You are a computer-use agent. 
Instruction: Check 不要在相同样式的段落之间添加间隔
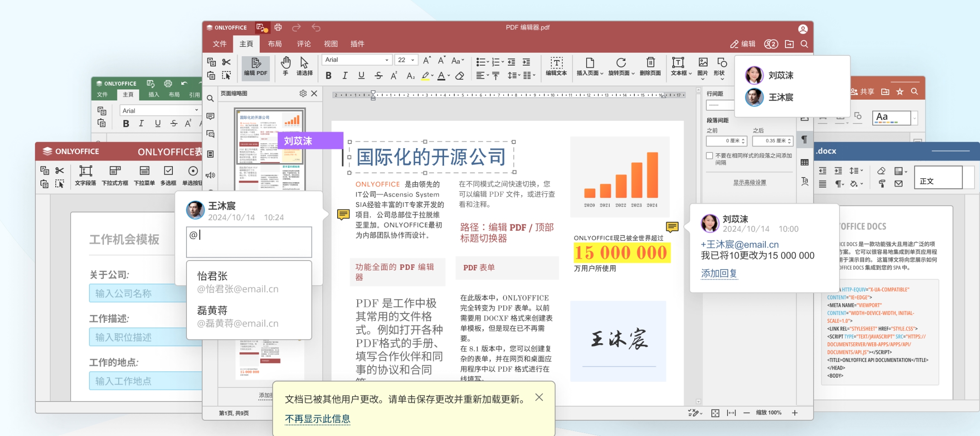pyautogui.click(x=709, y=156)
